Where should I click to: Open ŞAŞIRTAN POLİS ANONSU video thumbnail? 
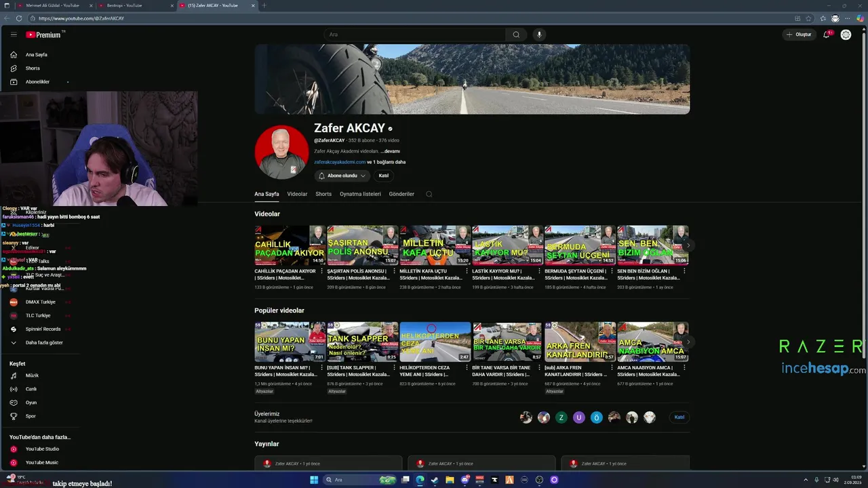click(362, 245)
